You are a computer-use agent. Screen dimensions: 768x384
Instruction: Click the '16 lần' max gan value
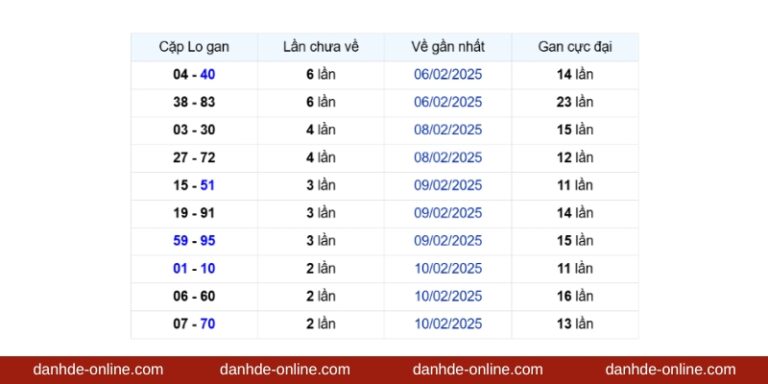[575, 296]
